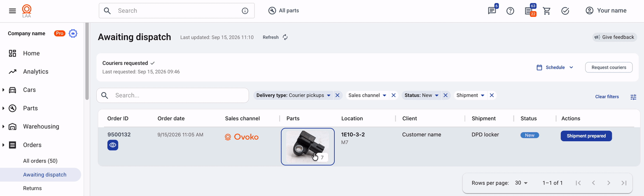Go to first page icon
Viewport: 644px width, 196px height.
click(578, 183)
